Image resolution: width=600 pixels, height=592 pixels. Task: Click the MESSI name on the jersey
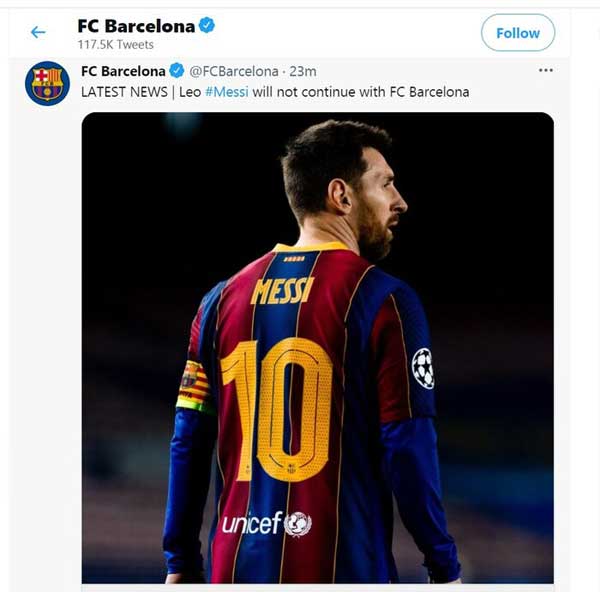pyautogui.click(x=282, y=291)
